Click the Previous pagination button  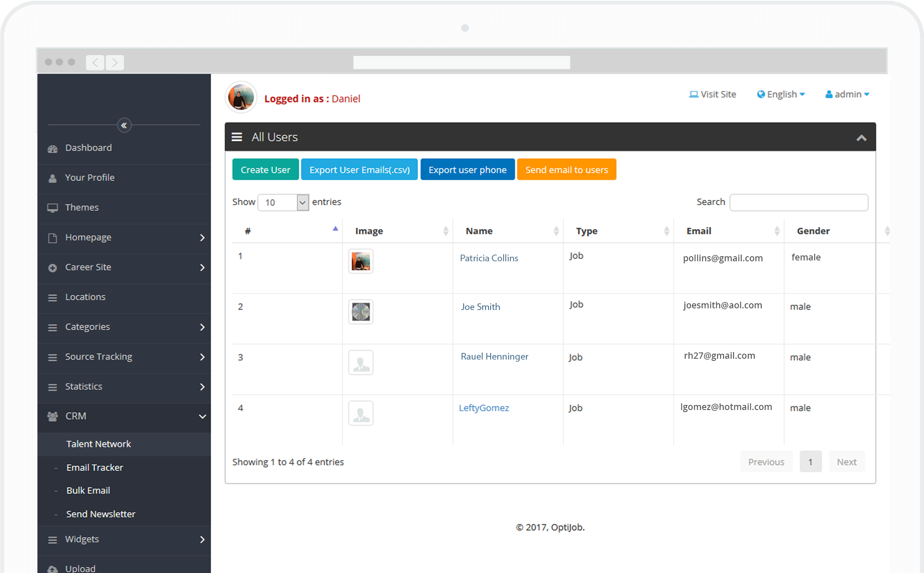(766, 462)
